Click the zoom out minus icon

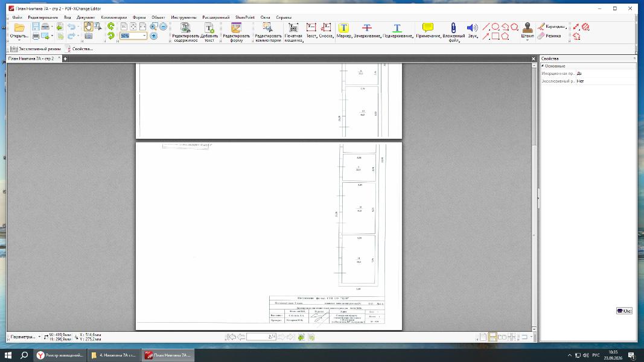click(164, 27)
